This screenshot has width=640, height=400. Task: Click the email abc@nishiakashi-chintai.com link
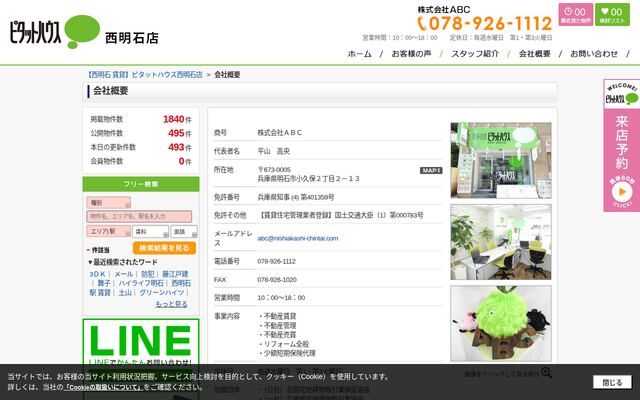click(x=298, y=238)
